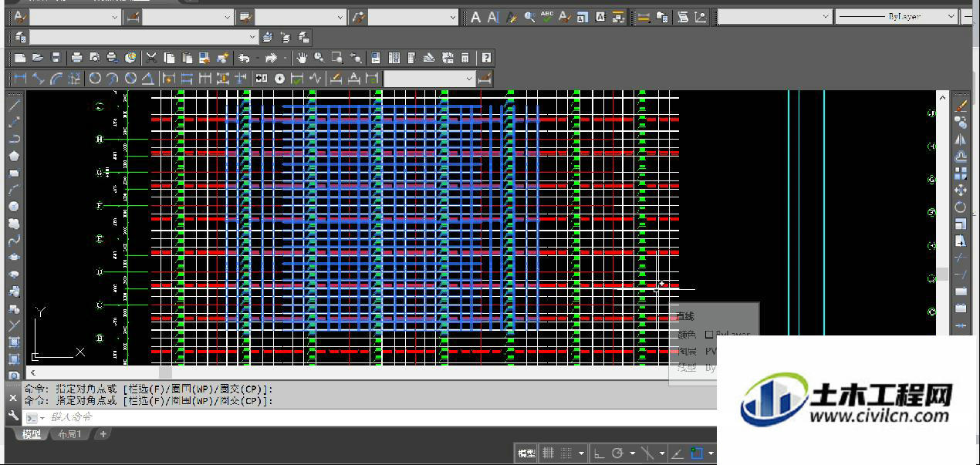980x465 pixels.
Task: Select the Rotate tool in the Modify toolbar
Action: [x=961, y=207]
